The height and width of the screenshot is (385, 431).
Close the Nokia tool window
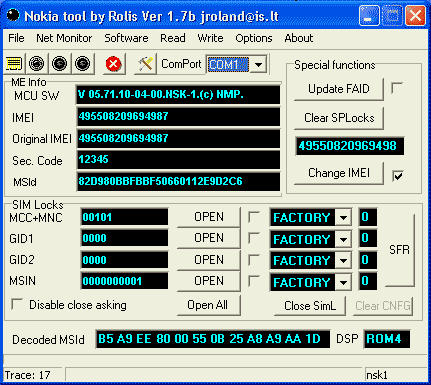point(415,15)
